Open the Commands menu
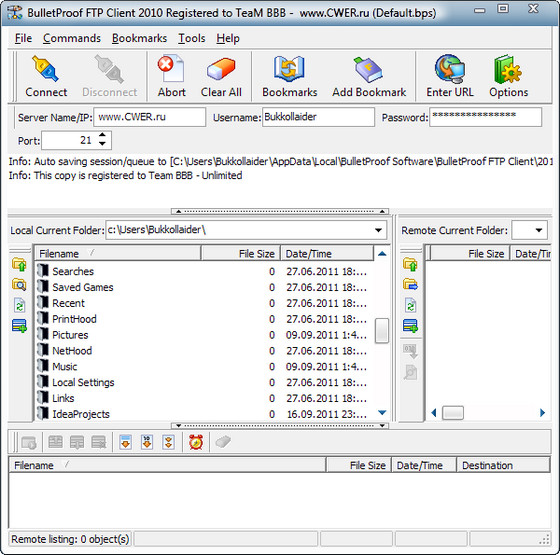The width and height of the screenshot is (560, 555). [72, 38]
